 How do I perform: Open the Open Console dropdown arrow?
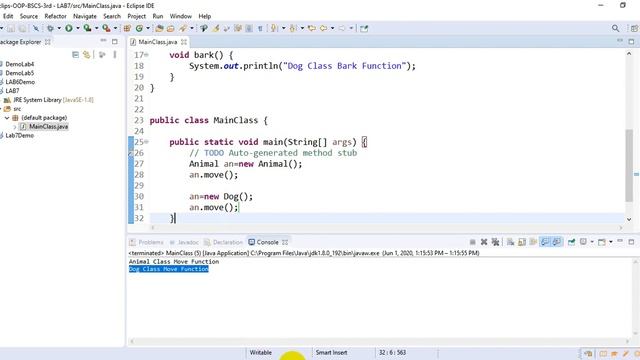tap(611, 242)
